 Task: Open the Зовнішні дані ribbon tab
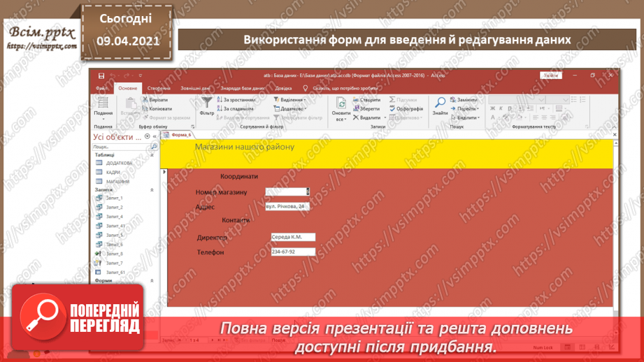(195, 89)
